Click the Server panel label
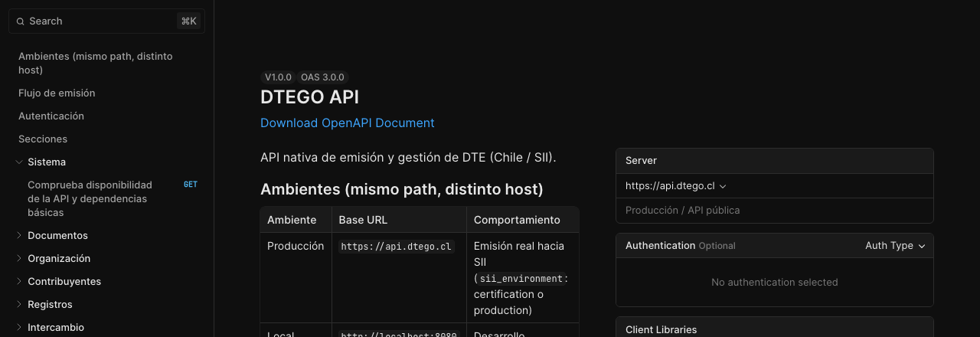The image size is (980, 337). (x=641, y=161)
